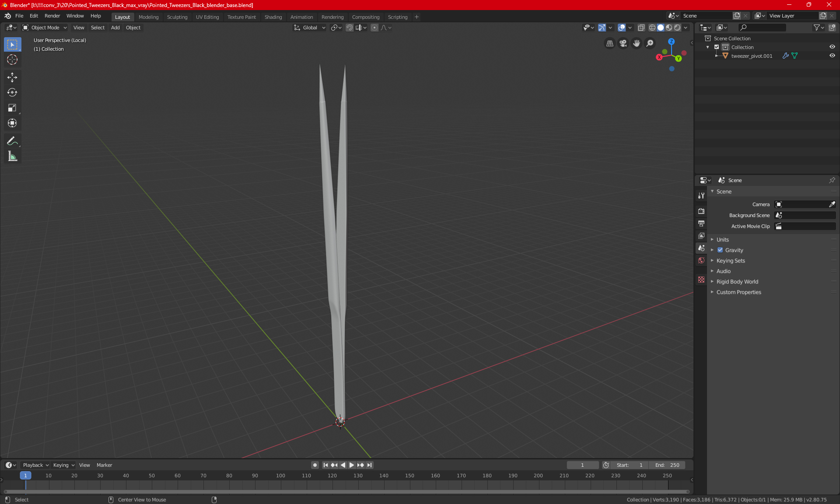Uncheck the Gravity checkbox
The image size is (840, 504).
pos(720,250)
